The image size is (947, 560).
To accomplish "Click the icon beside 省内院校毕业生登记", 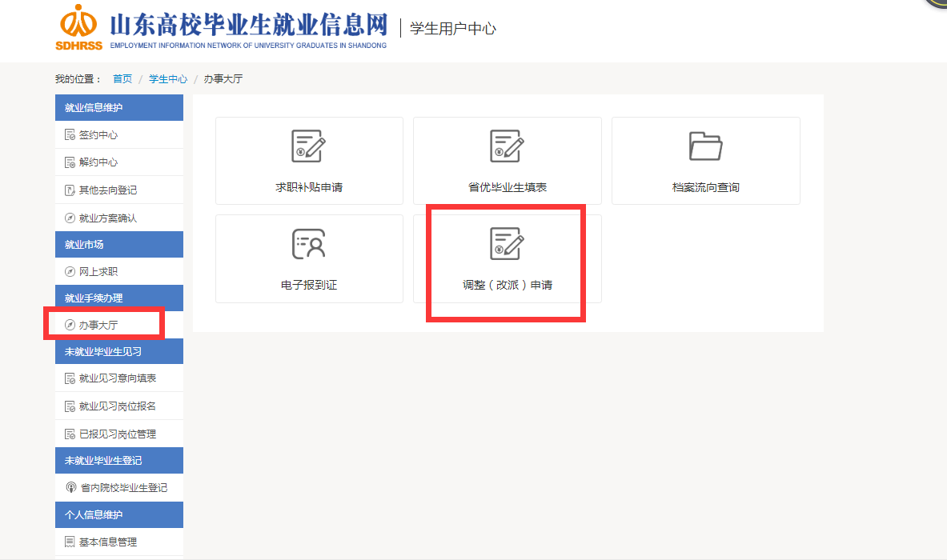I will point(70,487).
